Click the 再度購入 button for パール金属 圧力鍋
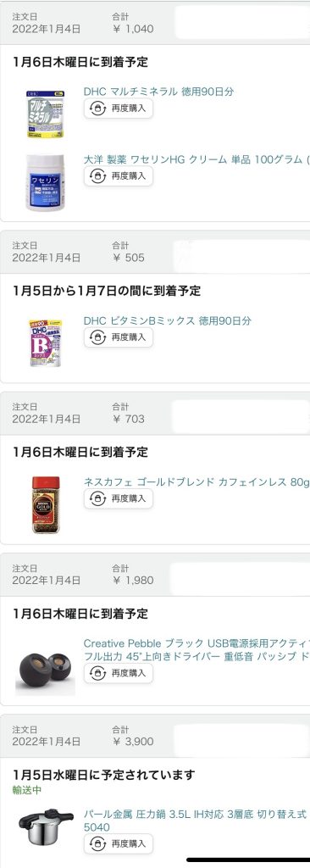 (x=119, y=843)
